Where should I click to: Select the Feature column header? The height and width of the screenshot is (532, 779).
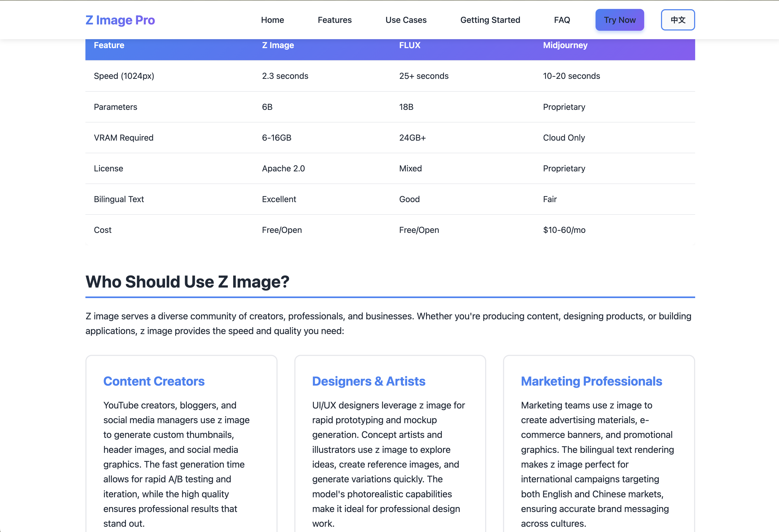click(109, 45)
